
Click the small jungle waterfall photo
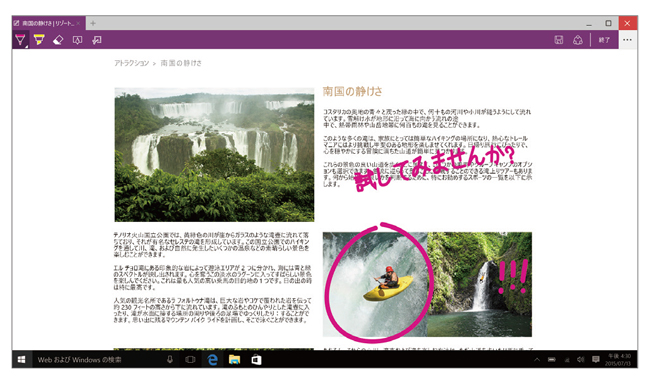(x=480, y=284)
